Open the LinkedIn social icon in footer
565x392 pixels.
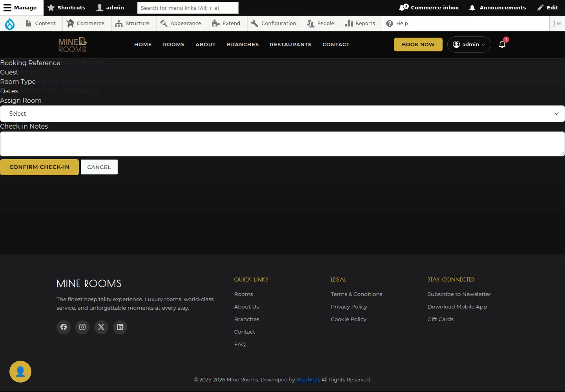tap(120, 327)
